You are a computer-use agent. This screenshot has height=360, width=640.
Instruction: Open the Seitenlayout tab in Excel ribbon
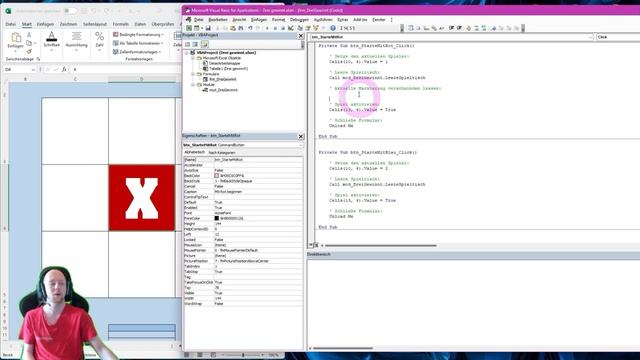tap(95, 24)
